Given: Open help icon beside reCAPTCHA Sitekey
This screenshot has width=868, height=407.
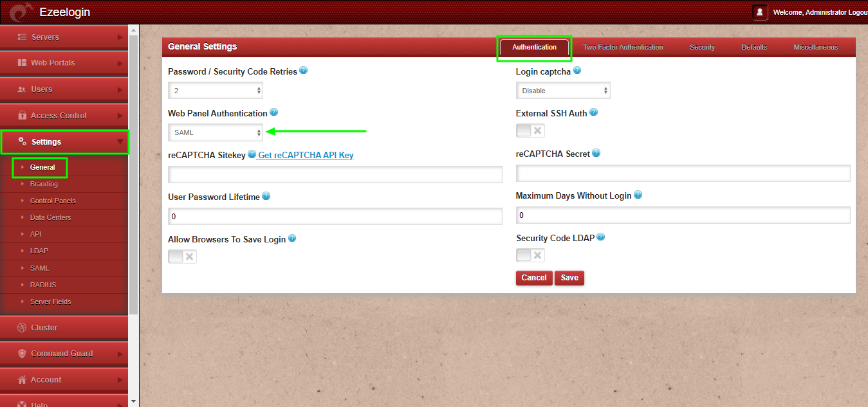Looking at the screenshot, I should (252, 154).
